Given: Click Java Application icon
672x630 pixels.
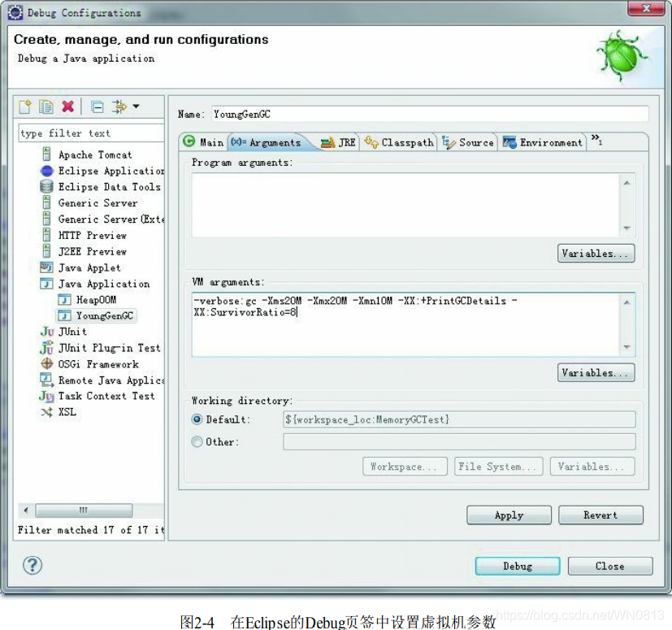Looking at the screenshot, I should point(46,284).
